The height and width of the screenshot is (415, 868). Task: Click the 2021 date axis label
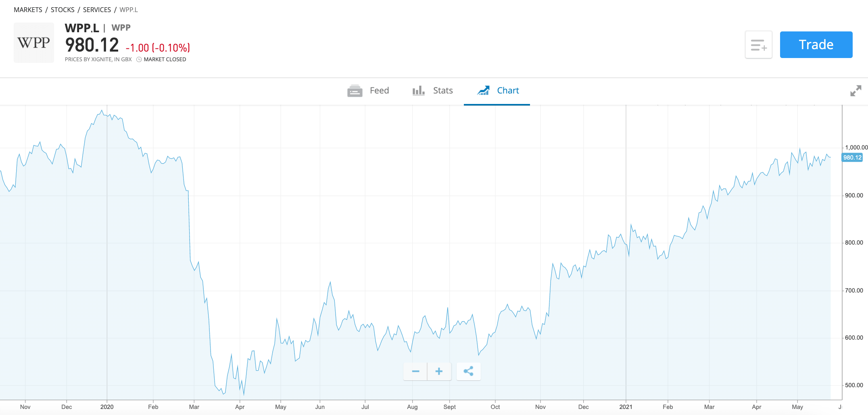(x=626, y=407)
